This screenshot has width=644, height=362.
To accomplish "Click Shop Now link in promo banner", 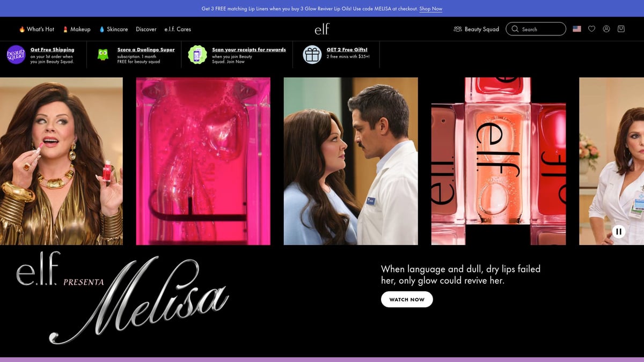I will (x=430, y=9).
